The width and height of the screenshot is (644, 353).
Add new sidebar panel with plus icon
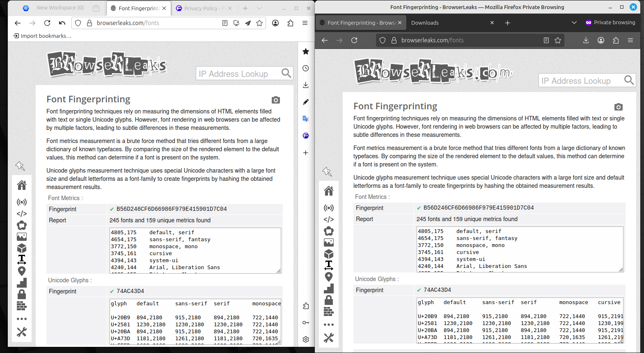pyautogui.click(x=305, y=152)
